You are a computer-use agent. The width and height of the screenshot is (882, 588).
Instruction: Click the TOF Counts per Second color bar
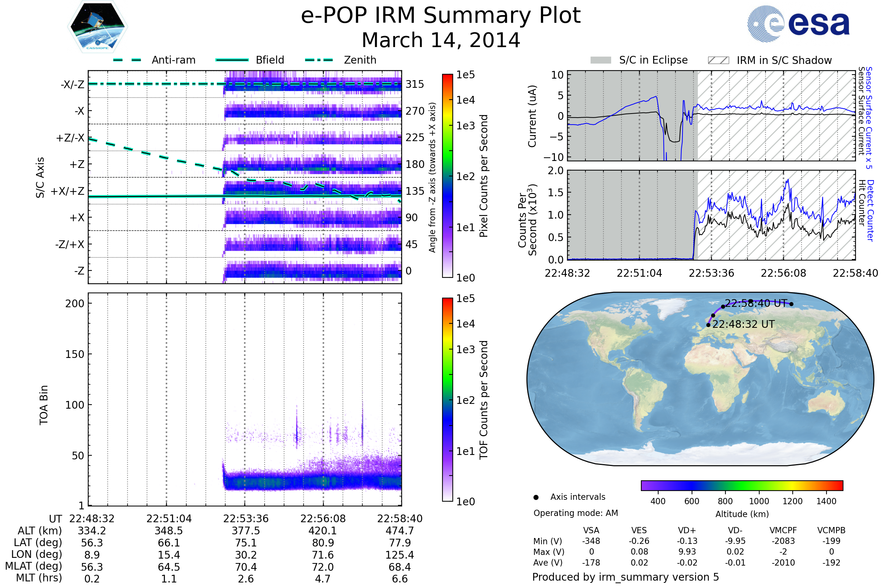coord(447,399)
